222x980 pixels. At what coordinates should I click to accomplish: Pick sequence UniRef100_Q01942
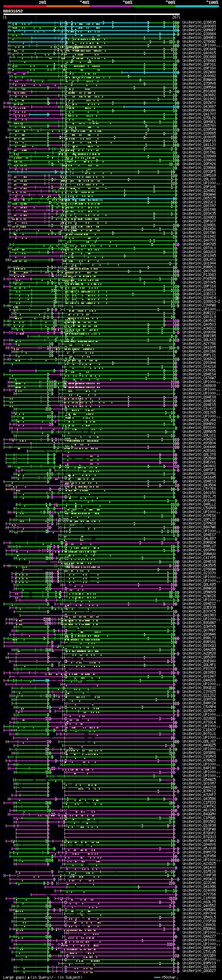199,237
